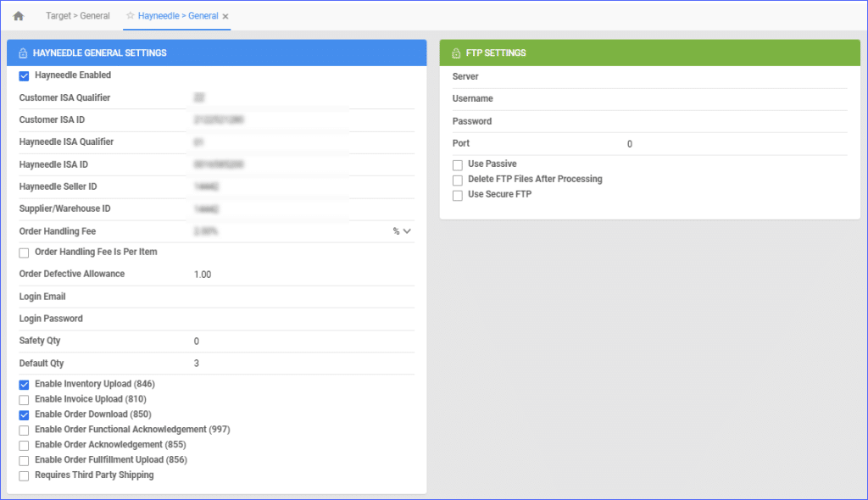Switch to the Target > General tab
The image size is (868, 500).
(x=77, y=14)
